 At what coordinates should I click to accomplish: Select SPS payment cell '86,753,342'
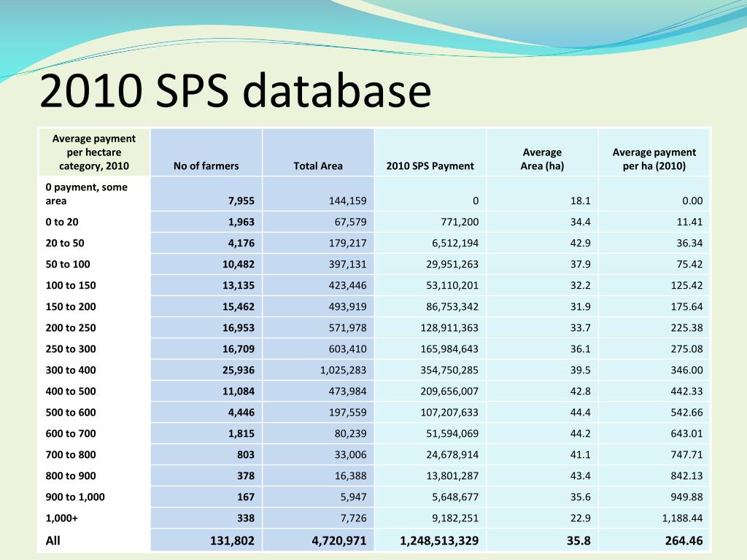[452, 307]
